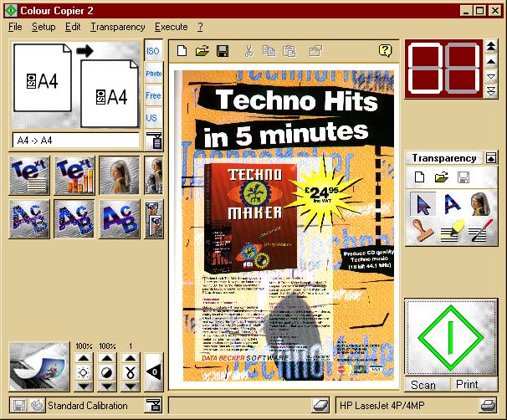Select the rubber stamp tool
Screen dimensions: 507x420
coord(422,230)
